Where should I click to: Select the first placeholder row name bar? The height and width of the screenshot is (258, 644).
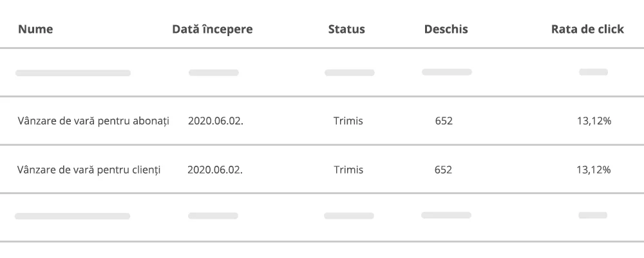point(73,73)
